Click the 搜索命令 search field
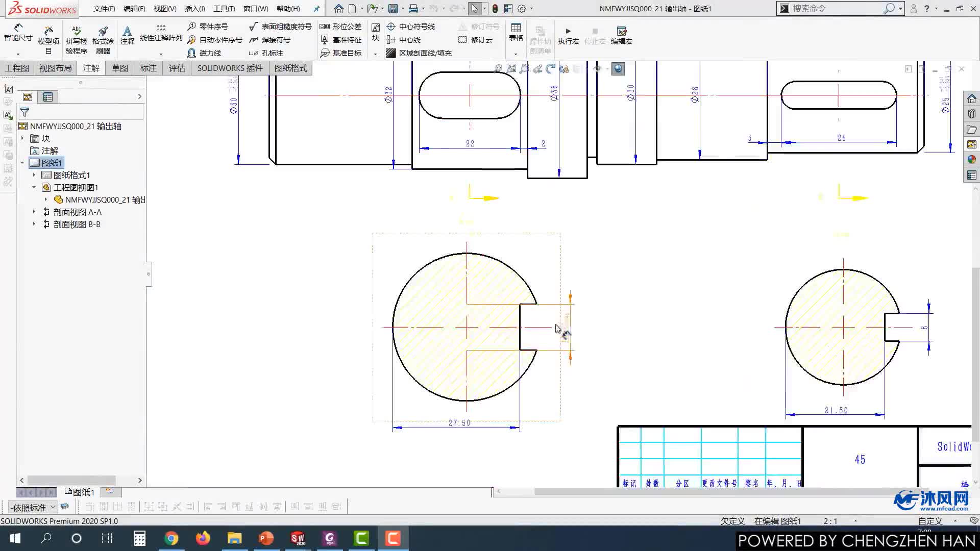 pyautogui.click(x=837, y=8)
